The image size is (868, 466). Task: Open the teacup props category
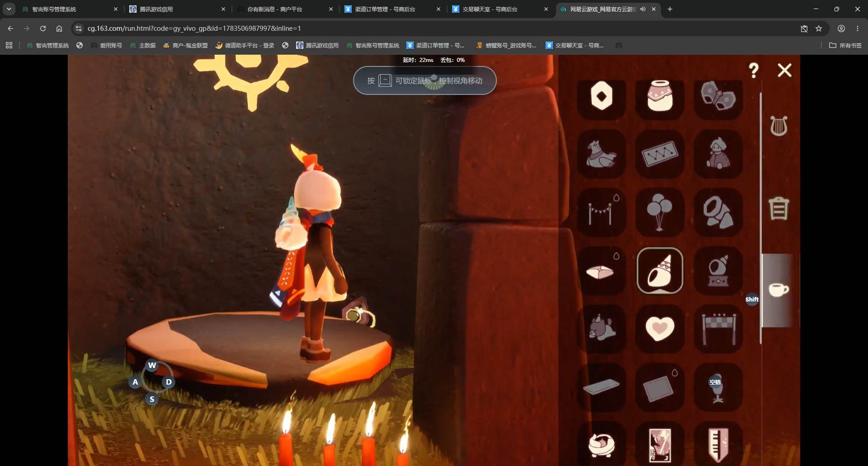(x=778, y=290)
